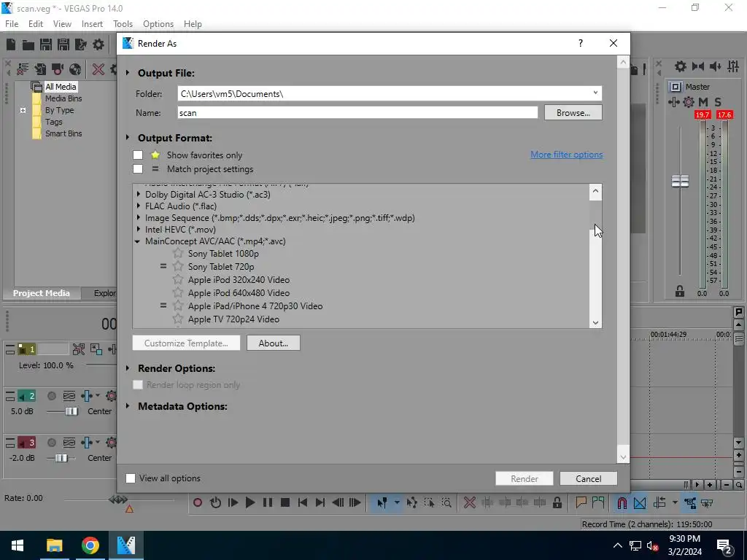Select the Zoom Edit tool icon

pos(446,503)
